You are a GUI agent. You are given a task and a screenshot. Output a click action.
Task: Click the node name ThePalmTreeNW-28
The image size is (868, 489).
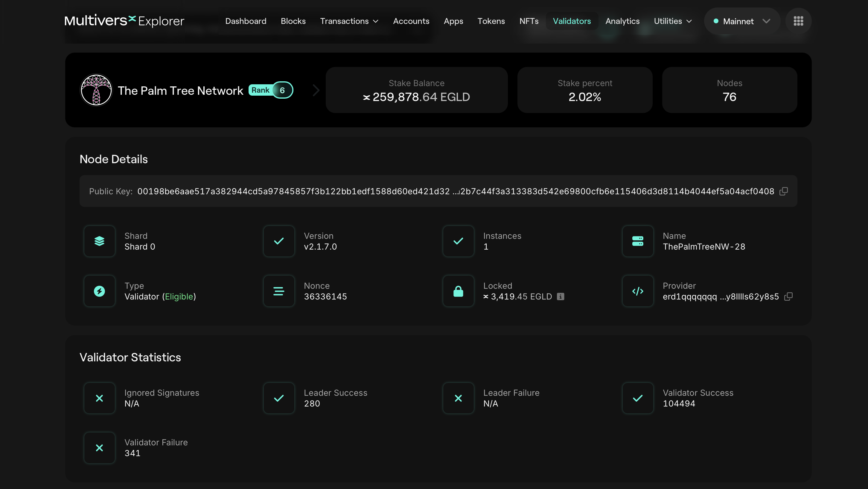click(704, 247)
